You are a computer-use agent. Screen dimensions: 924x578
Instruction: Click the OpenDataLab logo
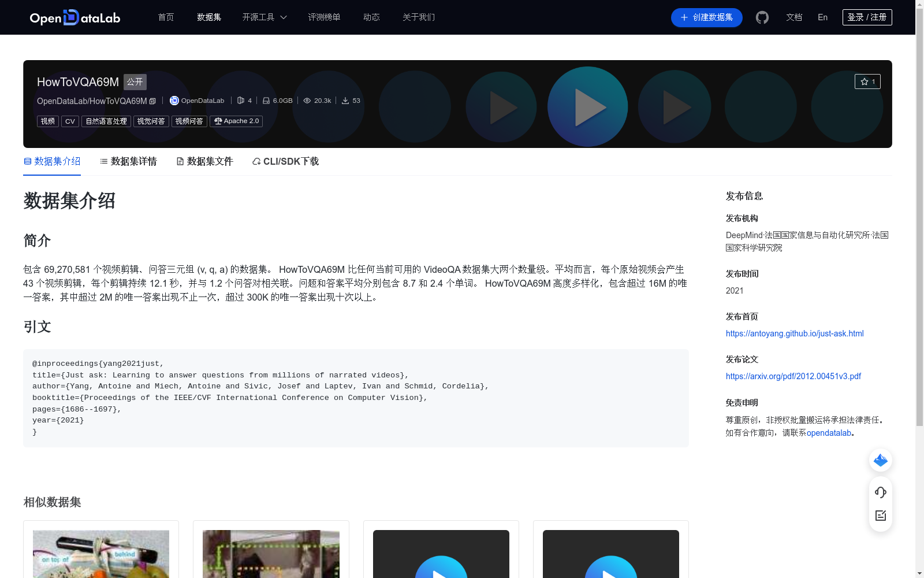coord(75,17)
